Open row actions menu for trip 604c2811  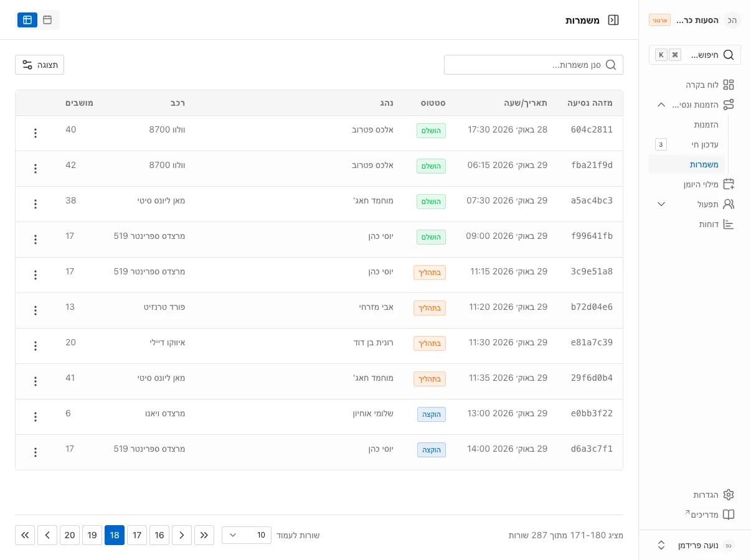[35, 133]
